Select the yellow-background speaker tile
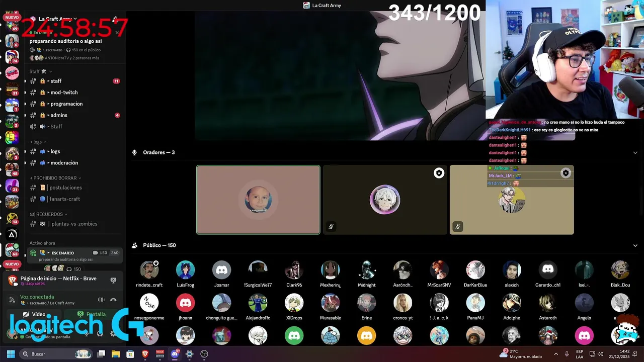Viewport: 644px width, 362px height. coord(512,200)
